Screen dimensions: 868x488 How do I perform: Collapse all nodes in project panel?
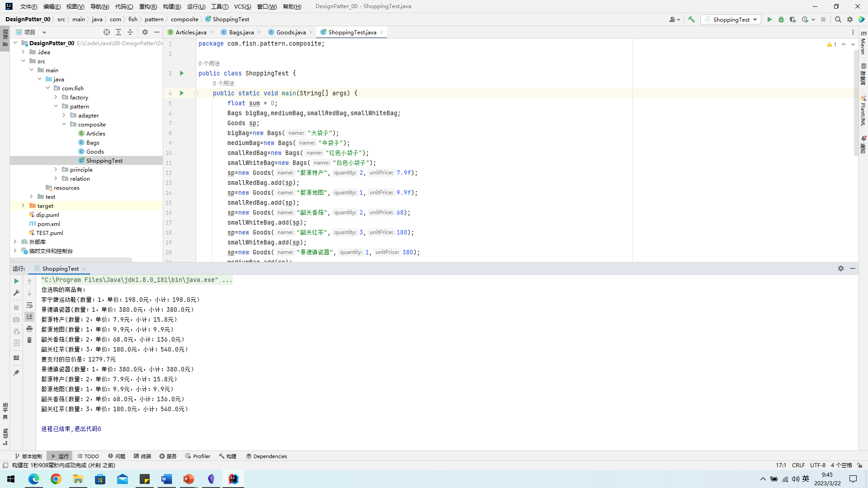[x=130, y=32]
